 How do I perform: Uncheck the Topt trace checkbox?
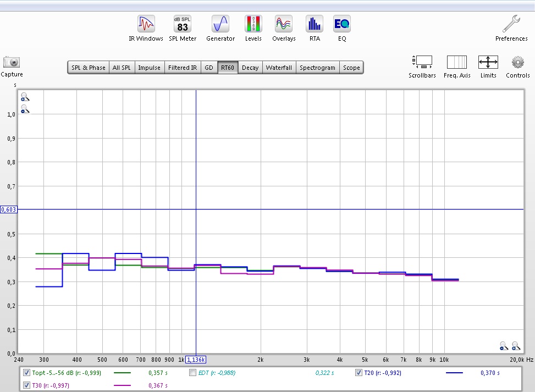click(27, 373)
